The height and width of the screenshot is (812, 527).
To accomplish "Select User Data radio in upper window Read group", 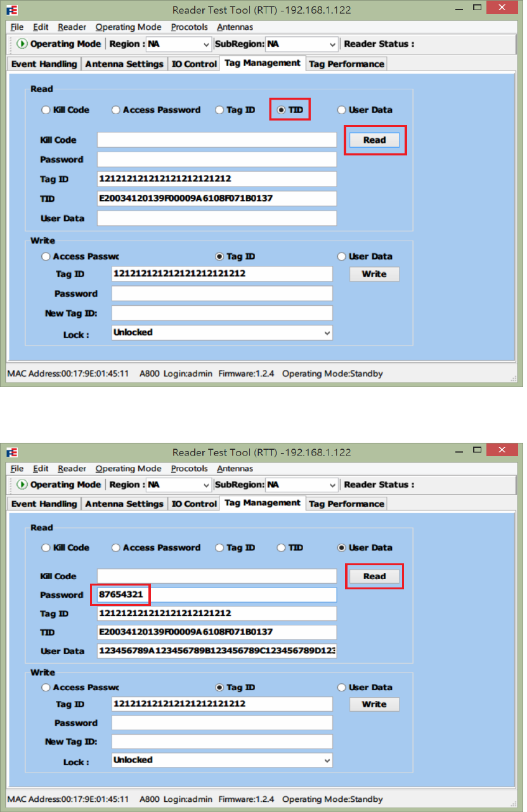I will pyautogui.click(x=341, y=110).
